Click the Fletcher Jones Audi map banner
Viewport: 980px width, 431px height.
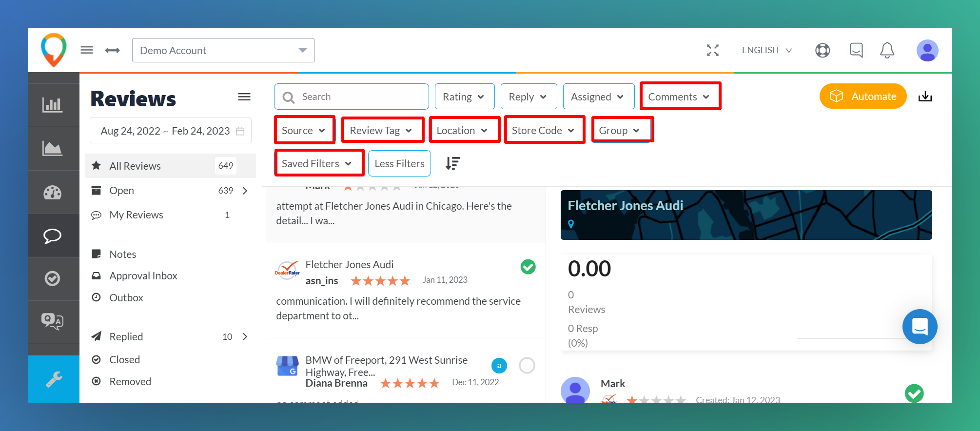tap(746, 215)
